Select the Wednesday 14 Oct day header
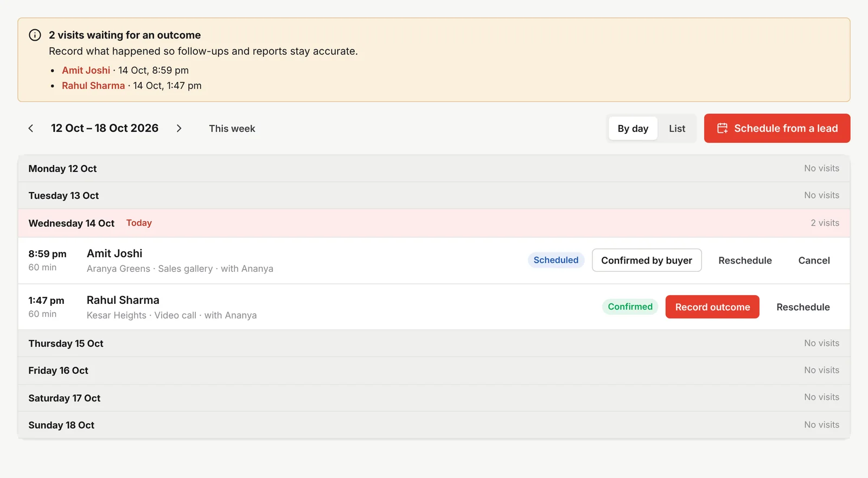 [x=434, y=223]
